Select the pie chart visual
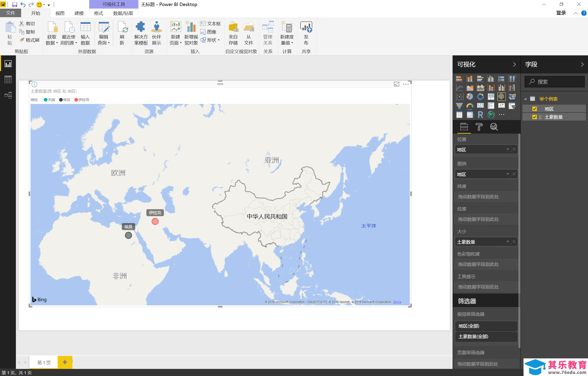 click(x=470, y=97)
